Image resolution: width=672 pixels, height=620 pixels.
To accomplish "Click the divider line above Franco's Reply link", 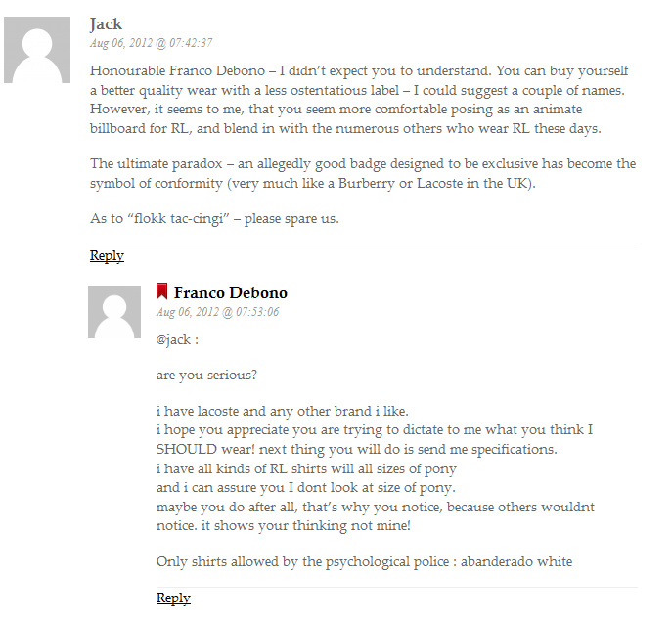I will coord(397,587).
